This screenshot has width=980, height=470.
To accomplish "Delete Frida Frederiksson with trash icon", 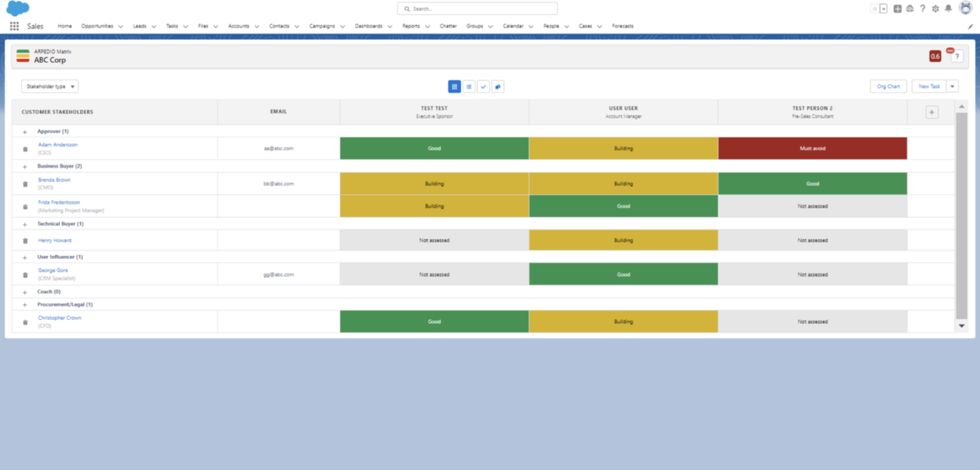I will [25, 207].
